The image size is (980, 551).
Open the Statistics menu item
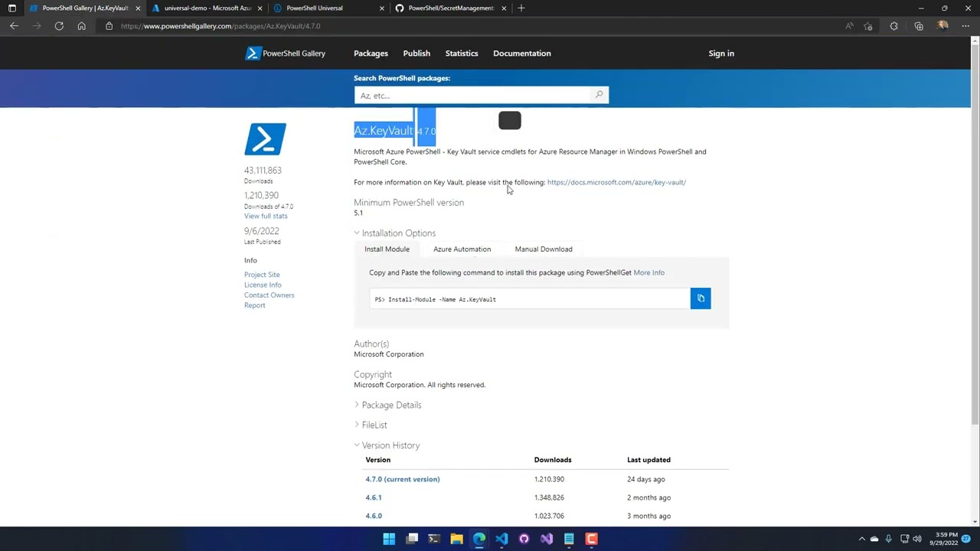(x=462, y=54)
